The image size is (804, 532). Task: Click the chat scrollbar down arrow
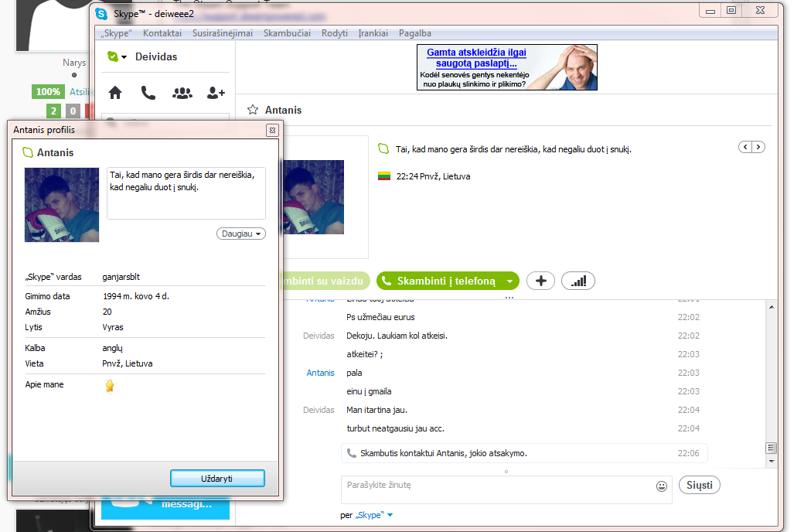coord(772,461)
